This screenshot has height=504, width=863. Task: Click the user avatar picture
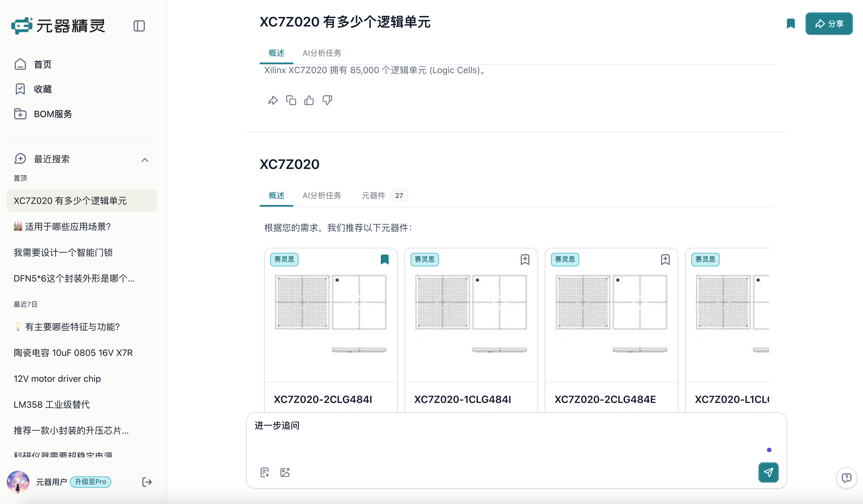18,482
